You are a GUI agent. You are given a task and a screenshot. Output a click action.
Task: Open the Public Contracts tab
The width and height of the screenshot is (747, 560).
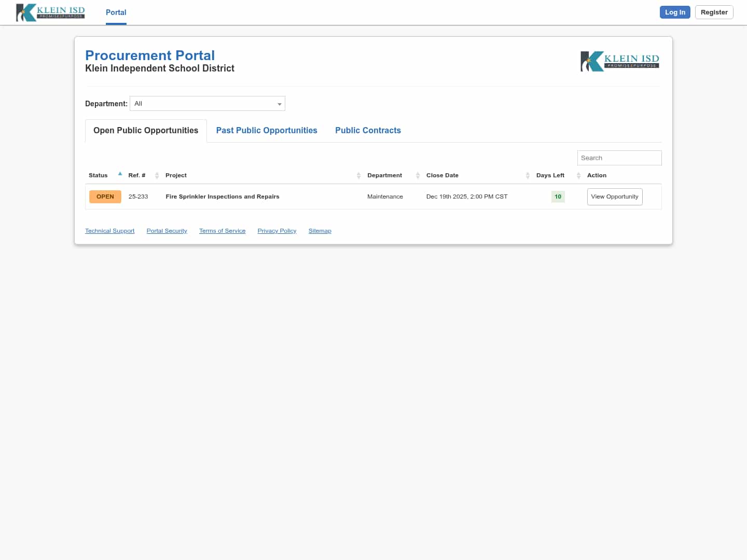[x=368, y=130]
